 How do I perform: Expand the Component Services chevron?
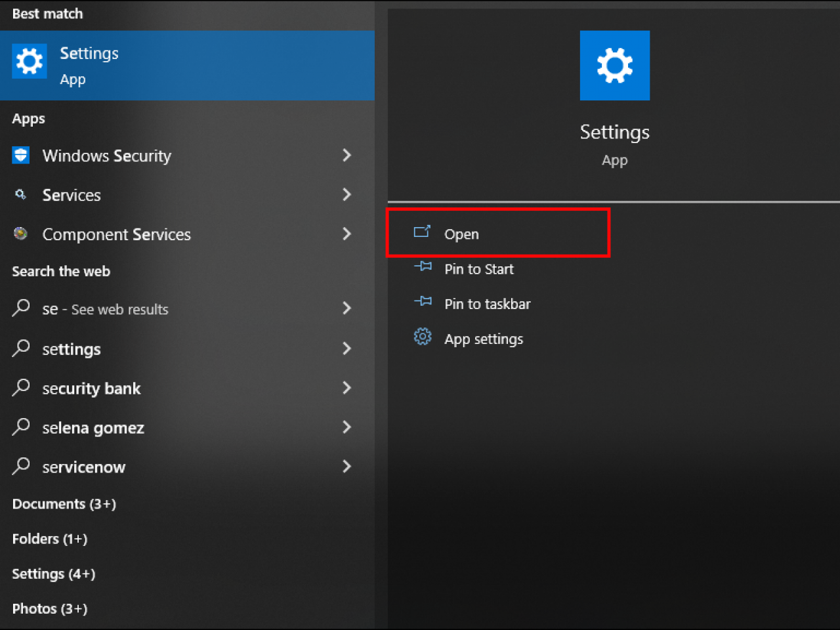click(x=347, y=234)
